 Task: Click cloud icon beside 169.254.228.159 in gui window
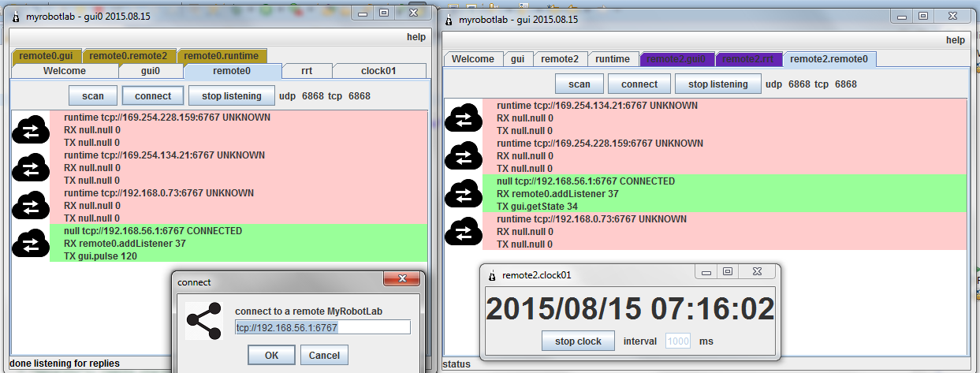coord(464,156)
